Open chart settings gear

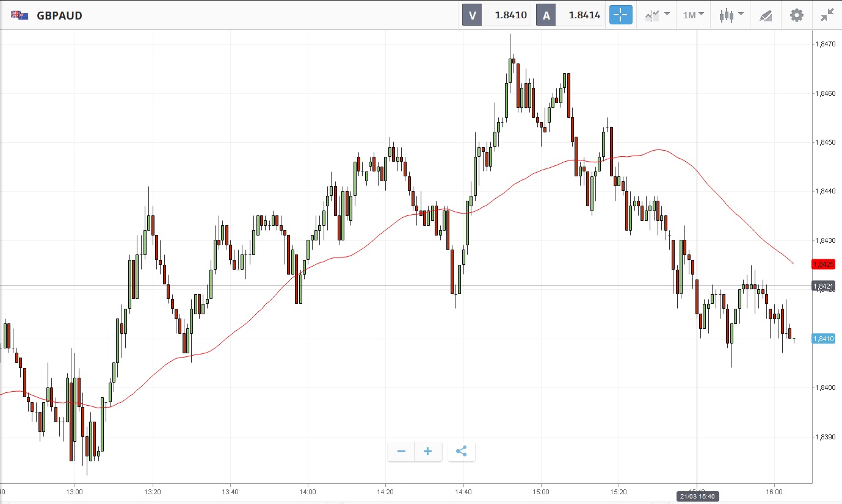(x=797, y=15)
